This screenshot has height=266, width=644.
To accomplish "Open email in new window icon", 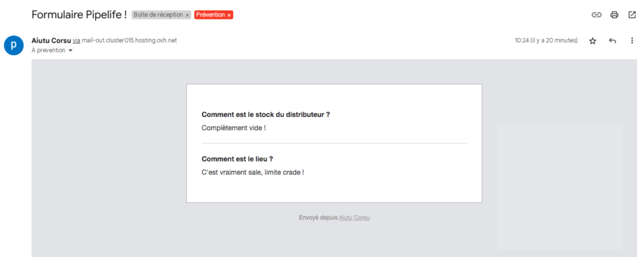I will pyautogui.click(x=632, y=15).
